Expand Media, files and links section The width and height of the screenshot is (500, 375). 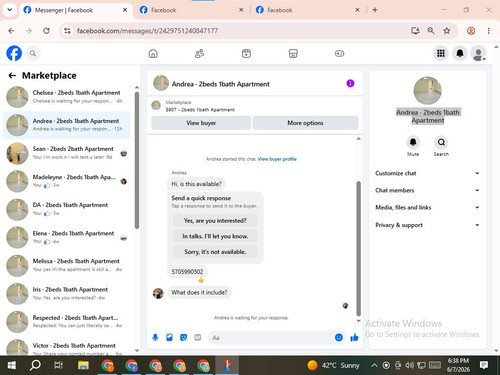pos(428,207)
